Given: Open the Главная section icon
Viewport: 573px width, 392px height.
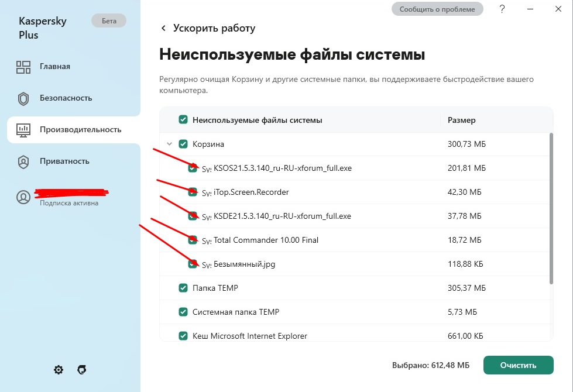Looking at the screenshot, I should pos(23,67).
